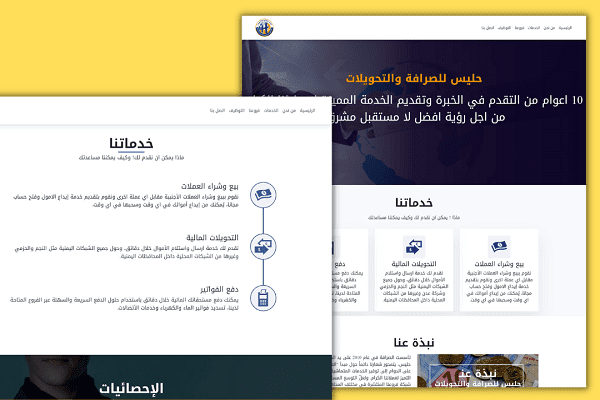Screen dimensions: 600x400
Task: Click the currency exchange cash icon in the timeline
Action: pyautogui.click(x=262, y=194)
